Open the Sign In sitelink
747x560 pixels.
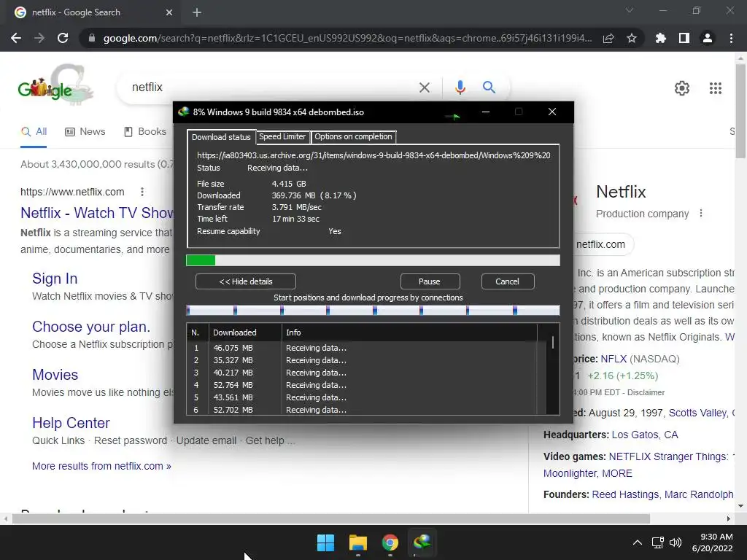55,279
